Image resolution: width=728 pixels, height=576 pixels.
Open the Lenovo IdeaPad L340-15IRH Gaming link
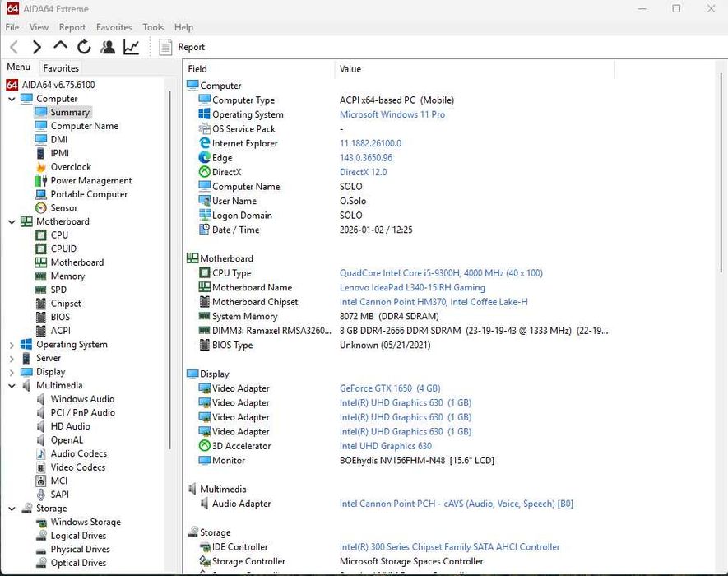[x=412, y=287]
